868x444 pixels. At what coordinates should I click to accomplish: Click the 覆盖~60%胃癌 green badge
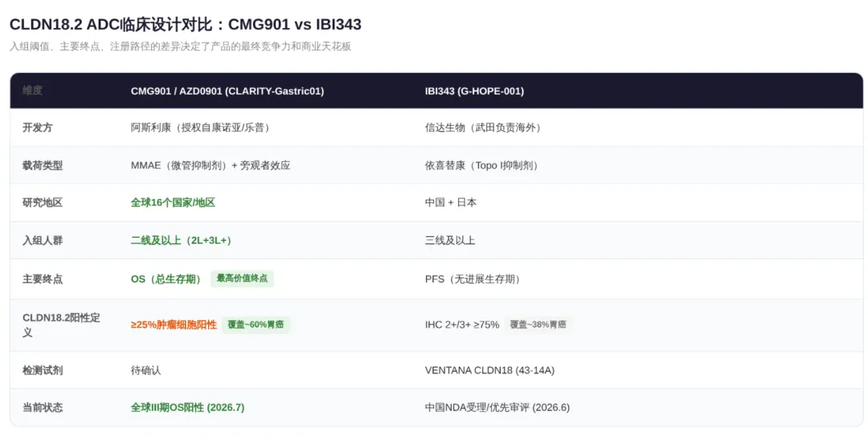coord(256,324)
